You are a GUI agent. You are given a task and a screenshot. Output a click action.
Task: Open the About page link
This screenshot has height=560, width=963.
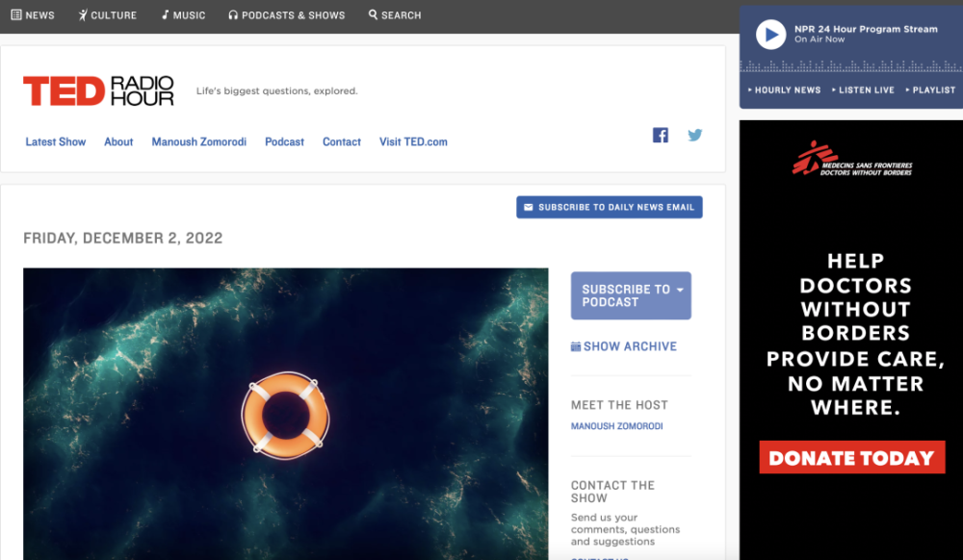[118, 141]
